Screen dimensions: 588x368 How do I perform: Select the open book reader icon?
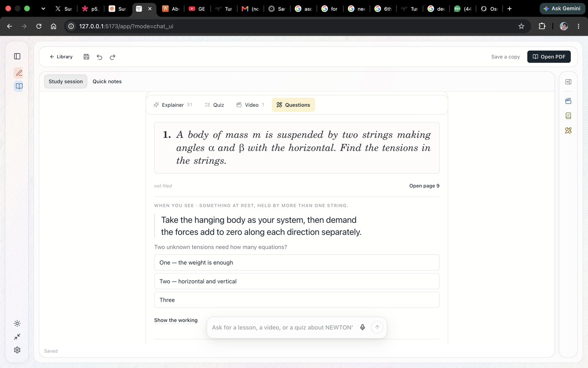[19, 86]
